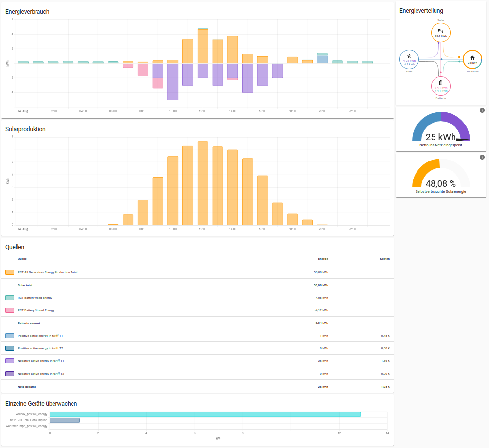The image size is (489, 448).
Task: Click swatch for Positive active energy T1
Action: coord(10,336)
